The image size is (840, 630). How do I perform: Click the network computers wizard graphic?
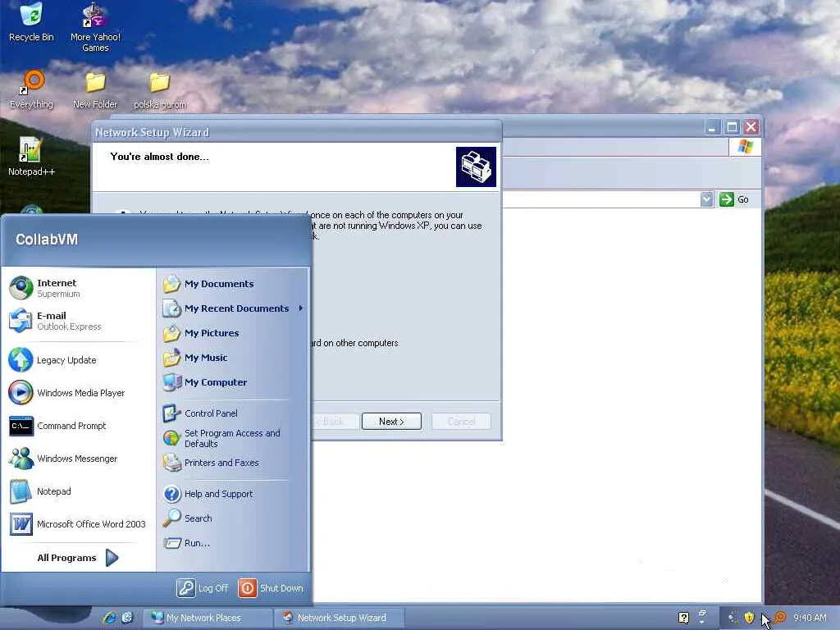(476, 167)
